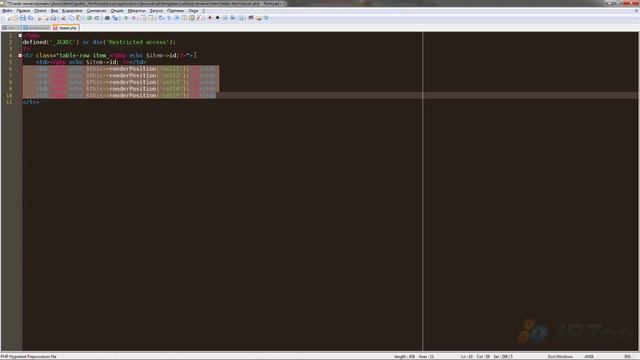Click the Redo toolbar icon
Viewport: 640px width, 360px height.
click(97, 18)
